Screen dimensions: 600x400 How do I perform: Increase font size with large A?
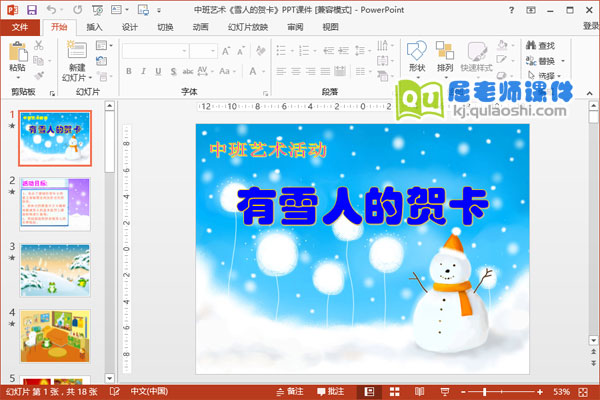coord(226,51)
